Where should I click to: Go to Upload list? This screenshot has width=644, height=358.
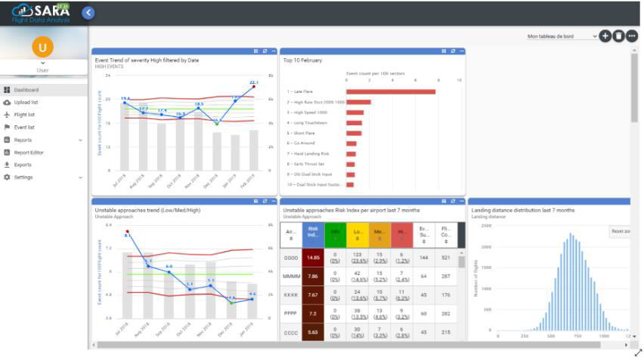(x=26, y=102)
